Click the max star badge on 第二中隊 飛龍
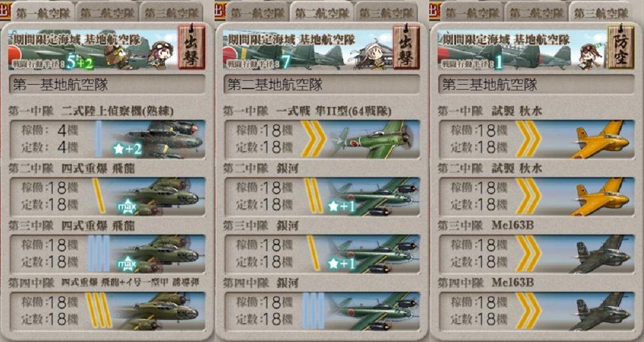Screen dimensions: 644x342 pyautogui.click(x=127, y=206)
